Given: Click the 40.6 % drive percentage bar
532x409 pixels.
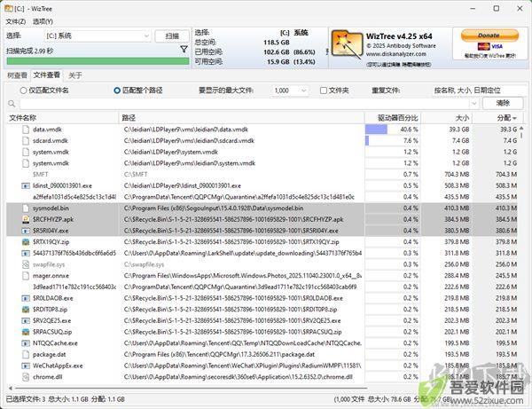Looking at the screenshot, I should click(376, 130).
